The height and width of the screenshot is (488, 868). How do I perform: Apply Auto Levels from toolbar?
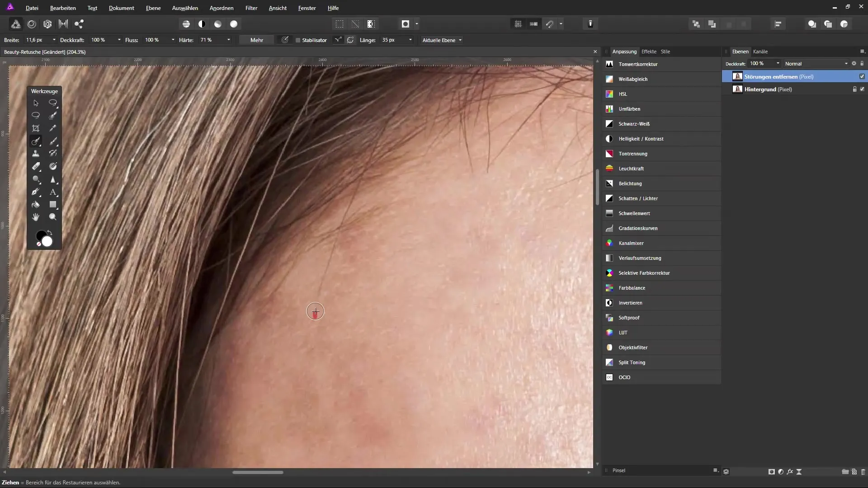186,24
